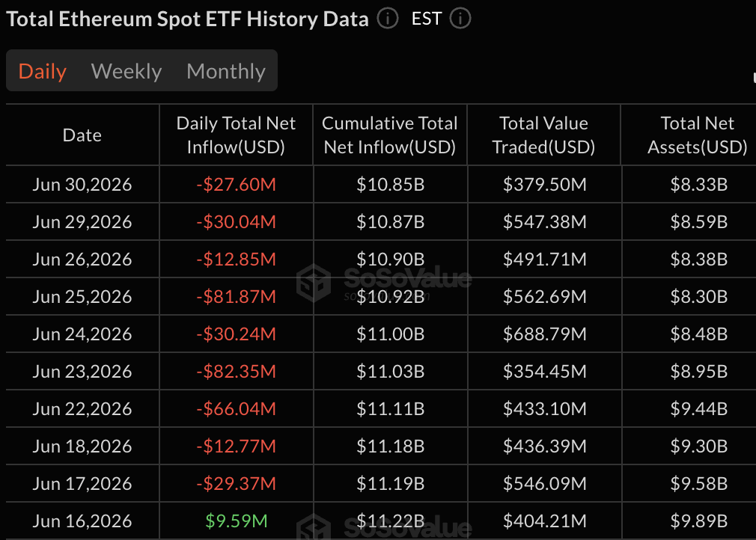Select the Jun 24,2026 date cell

(x=82, y=334)
